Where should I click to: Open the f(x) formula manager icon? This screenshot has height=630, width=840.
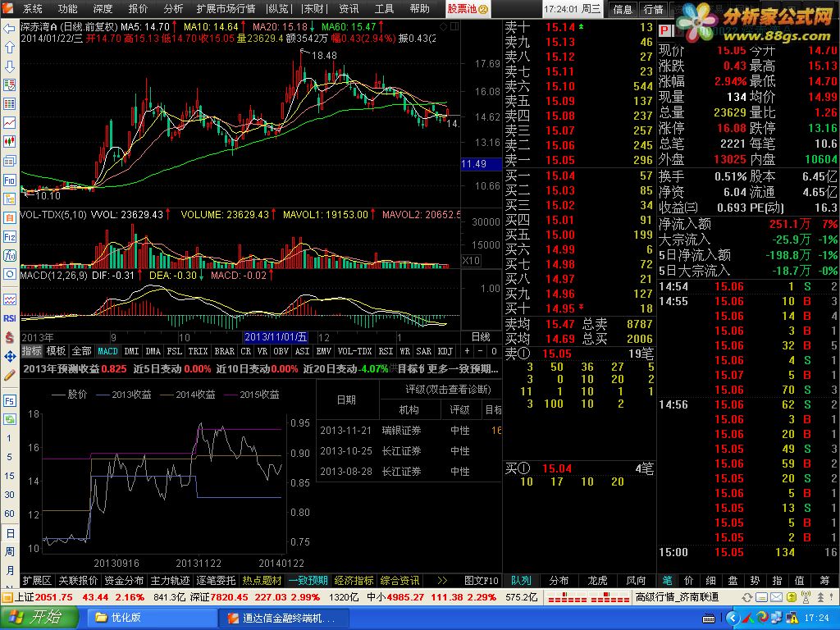coord(10,256)
